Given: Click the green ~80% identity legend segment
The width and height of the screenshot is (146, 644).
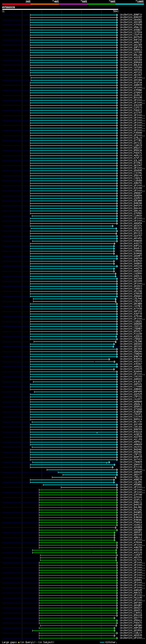Looking at the screenshot, I should click(x=101, y=4).
